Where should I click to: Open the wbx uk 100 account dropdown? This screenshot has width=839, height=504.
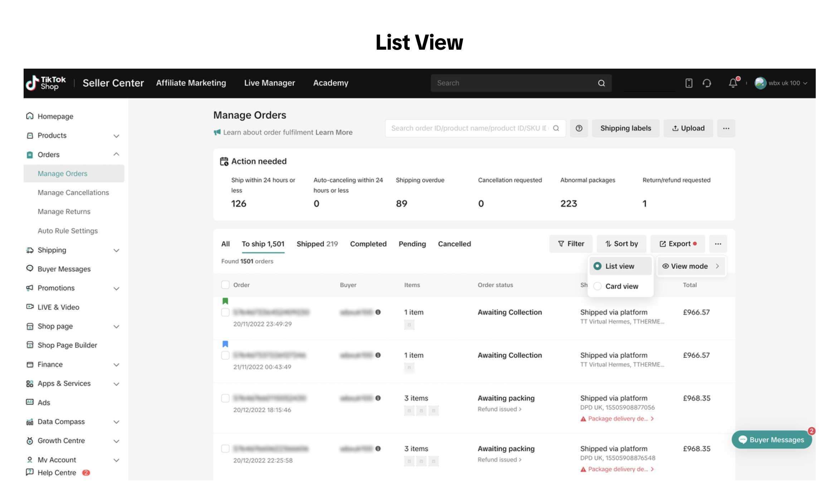pos(784,83)
